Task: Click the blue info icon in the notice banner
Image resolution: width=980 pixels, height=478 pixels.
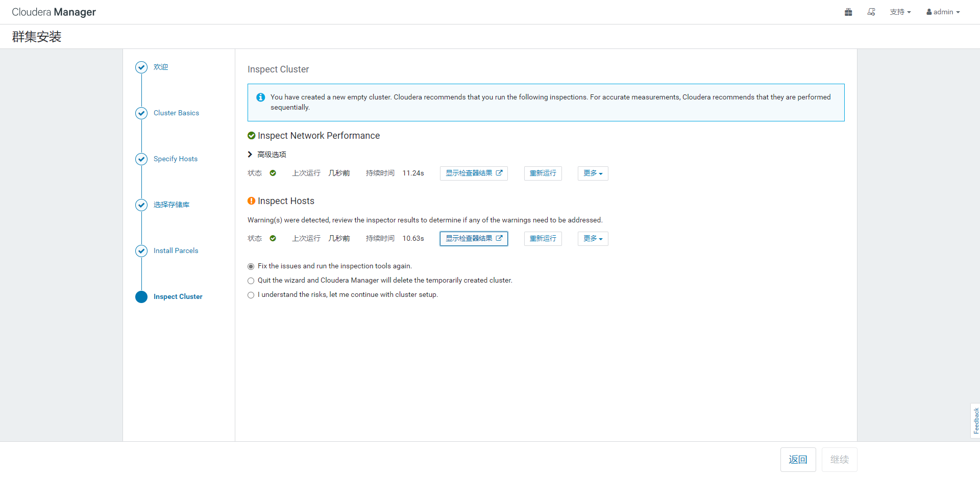Action: click(261, 97)
